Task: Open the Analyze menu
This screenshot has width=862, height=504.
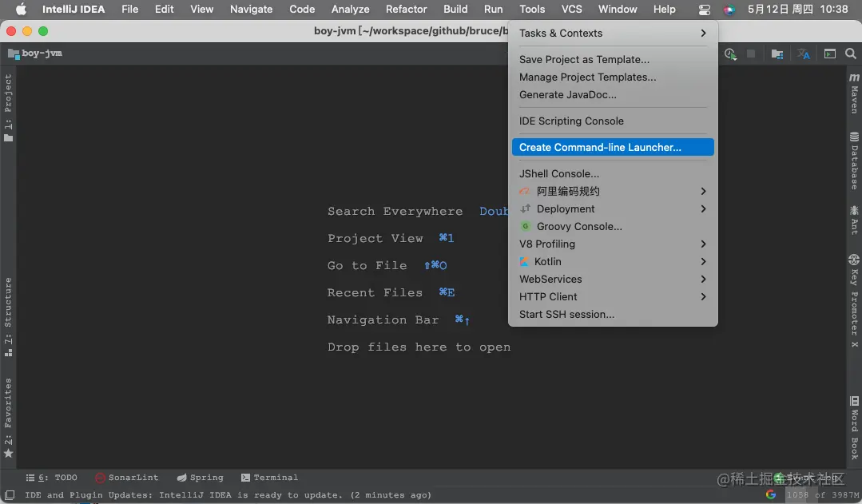Action: point(350,10)
